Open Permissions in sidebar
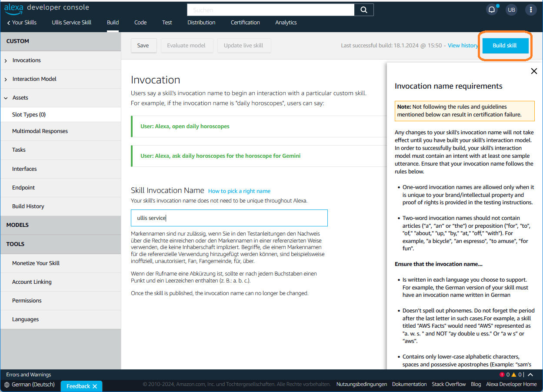Image resolution: width=543 pixels, height=392 pixels. tap(60, 301)
